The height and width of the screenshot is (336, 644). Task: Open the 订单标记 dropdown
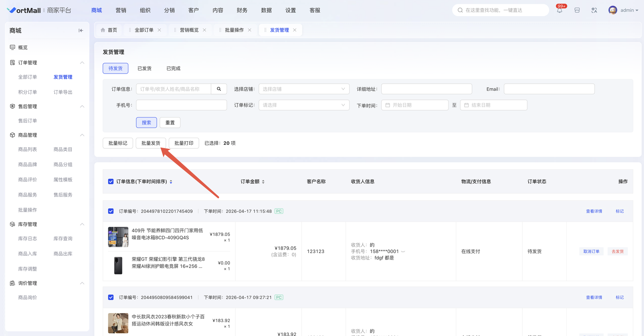point(304,105)
